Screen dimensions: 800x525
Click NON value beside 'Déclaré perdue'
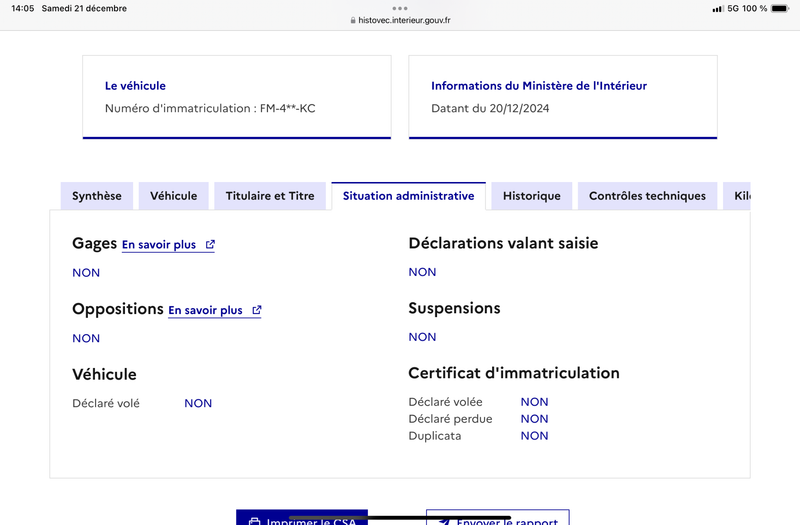[x=534, y=419]
